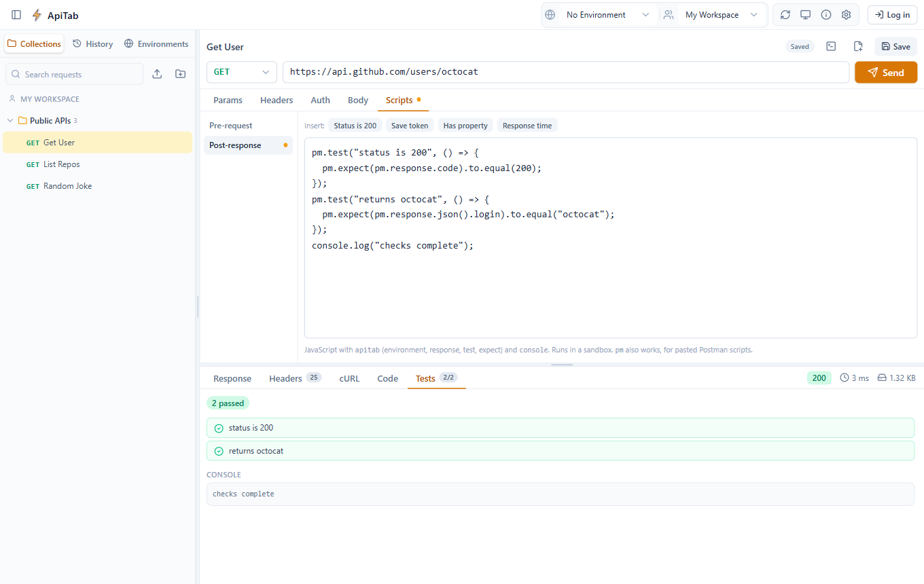This screenshot has height=584, width=924.
Task: Click the Public APIs folder icon
Action: point(22,121)
